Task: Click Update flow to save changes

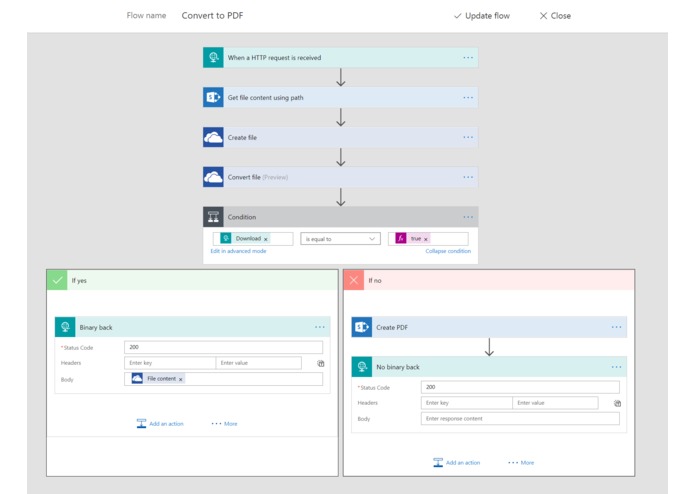Action: click(482, 16)
